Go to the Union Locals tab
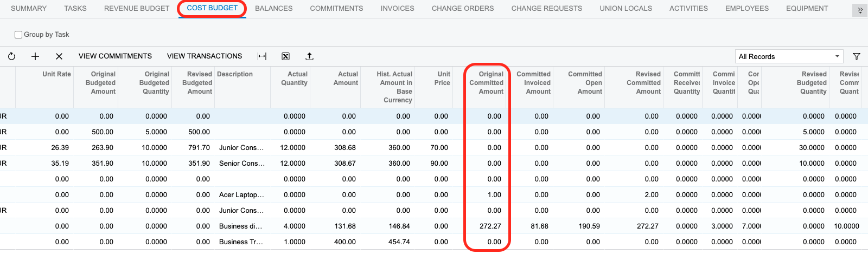The image size is (868, 254). (626, 9)
